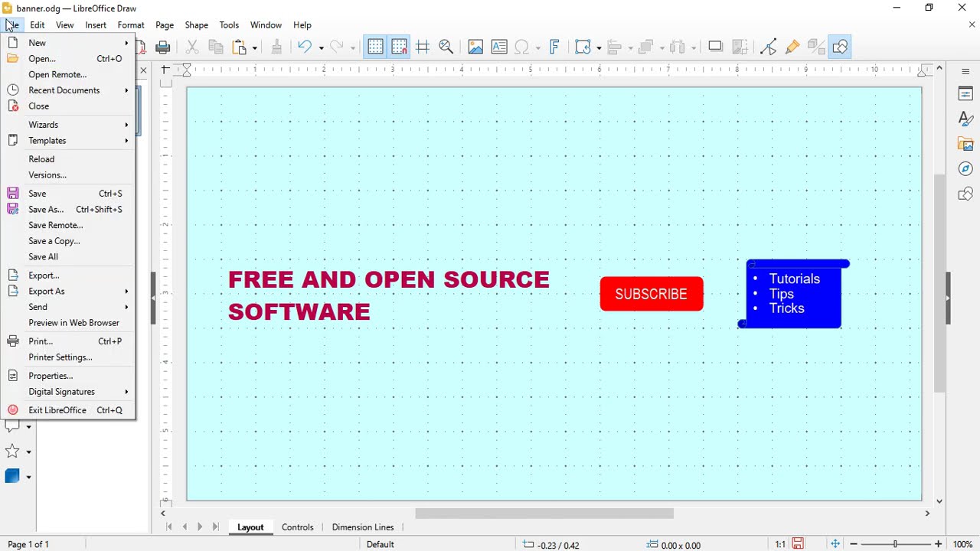This screenshot has width=980, height=551.
Task: Open the Edit menu
Action: (37, 25)
